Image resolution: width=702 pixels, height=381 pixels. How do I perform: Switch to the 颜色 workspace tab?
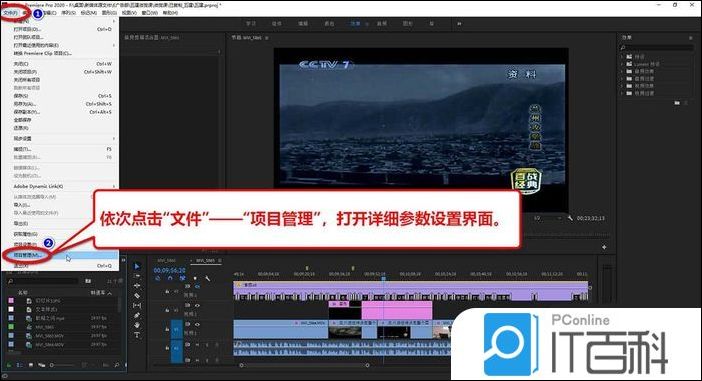pyautogui.click(x=329, y=24)
